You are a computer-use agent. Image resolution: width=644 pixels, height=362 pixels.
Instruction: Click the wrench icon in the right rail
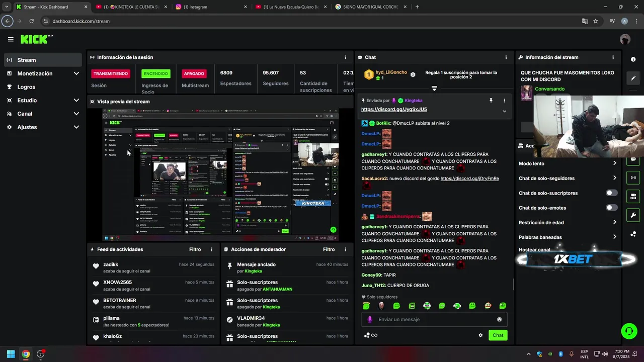click(x=633, y=215)
